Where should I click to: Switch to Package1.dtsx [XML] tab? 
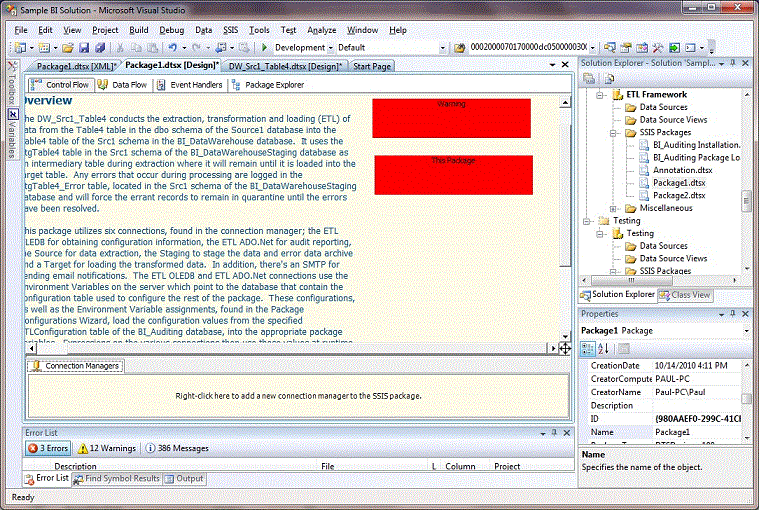tap(76, 66)
